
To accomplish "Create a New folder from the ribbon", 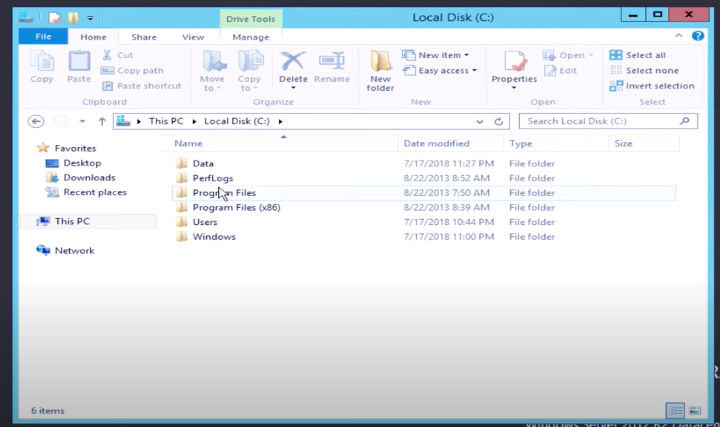I will (381, 71).
